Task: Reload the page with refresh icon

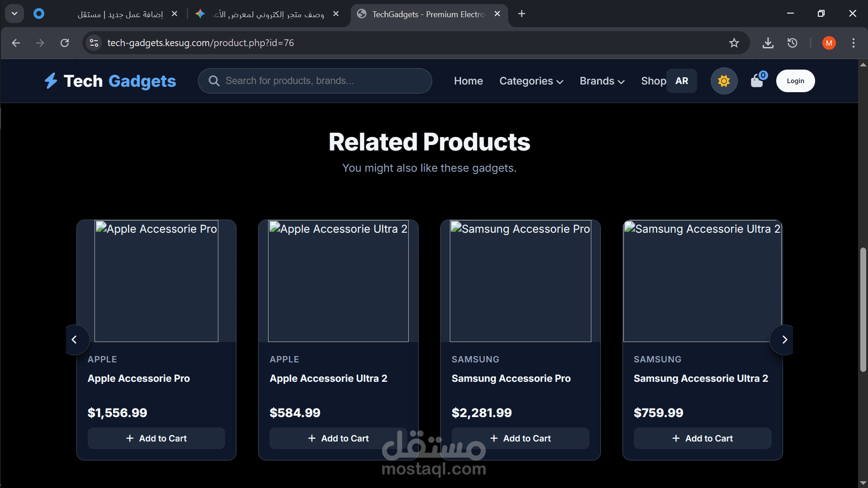Action: pyautogui.click(x=65, y=43)
